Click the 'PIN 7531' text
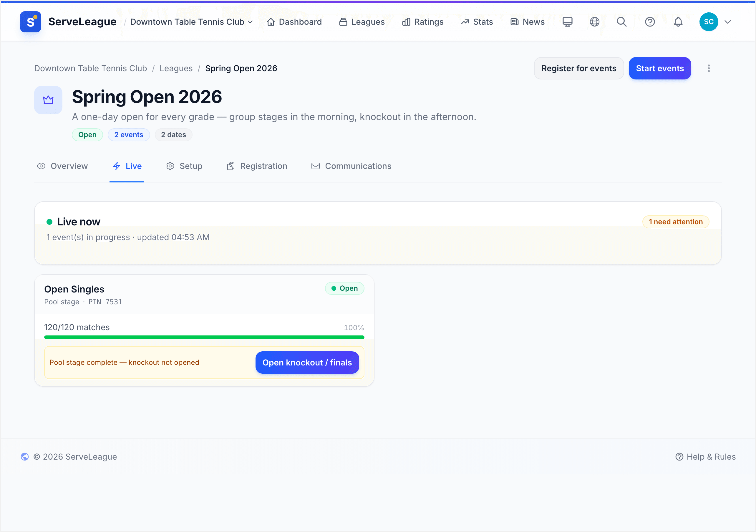The image size is (756, 532). (x=105, y=302)
